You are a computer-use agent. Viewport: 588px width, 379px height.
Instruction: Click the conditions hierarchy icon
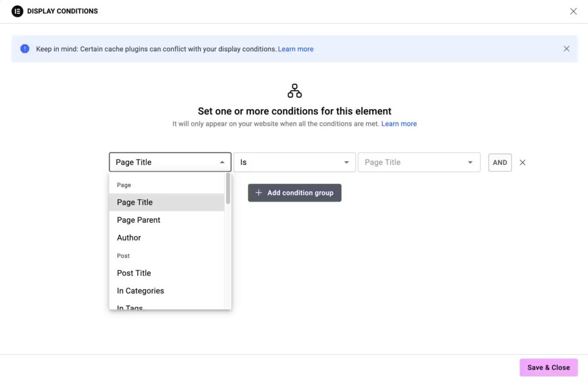295,91
